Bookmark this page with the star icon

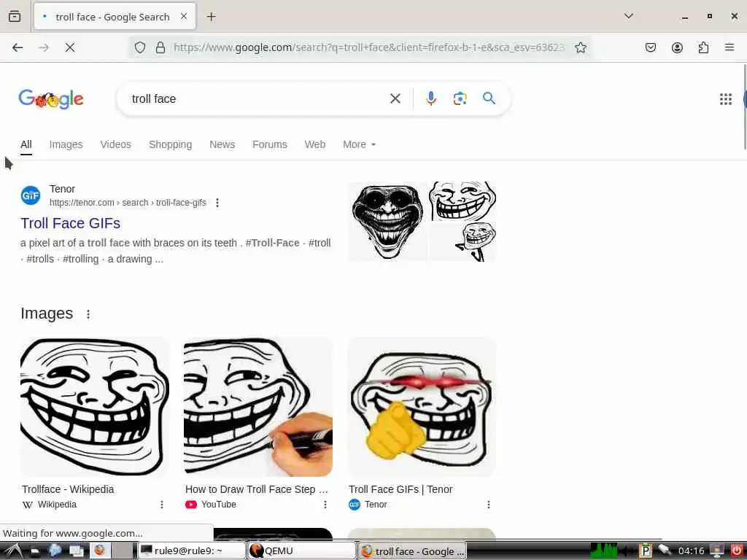(580, 47)
